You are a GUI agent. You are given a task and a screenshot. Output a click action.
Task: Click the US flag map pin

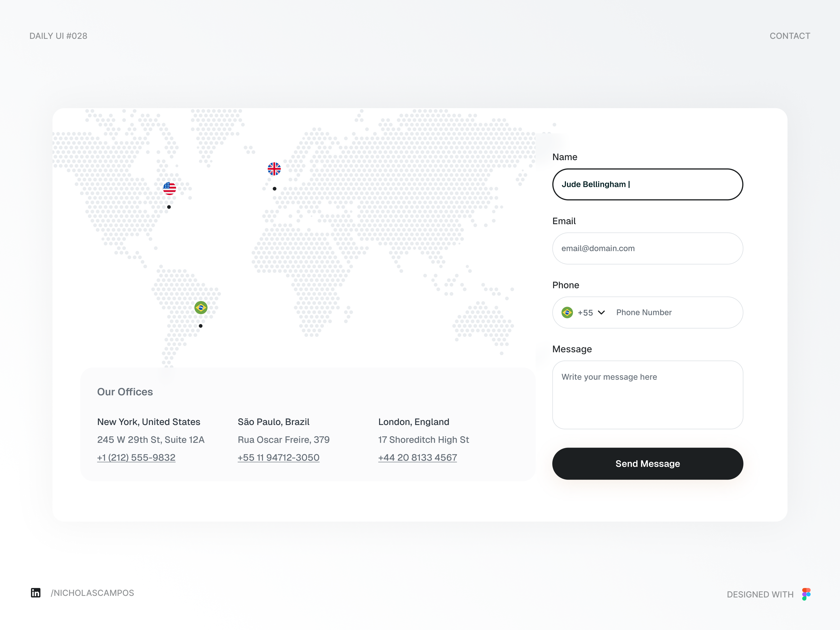point(169,188)
